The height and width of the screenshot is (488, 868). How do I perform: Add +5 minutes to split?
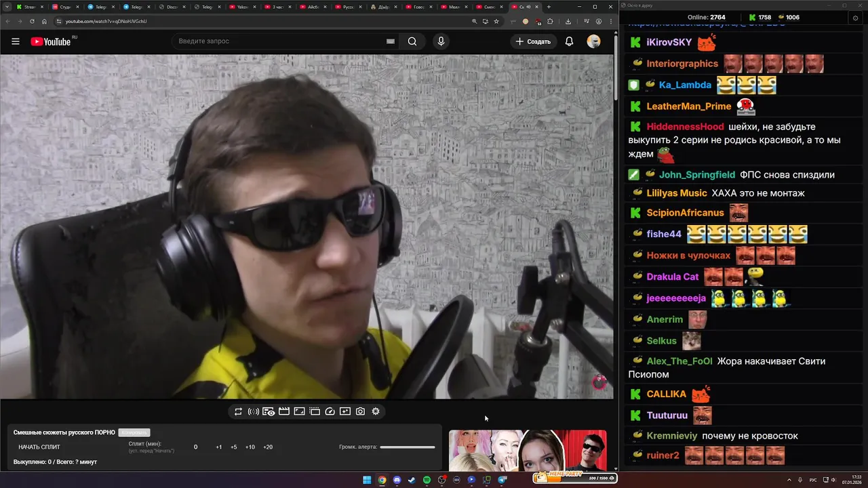(x=234, y=447)
